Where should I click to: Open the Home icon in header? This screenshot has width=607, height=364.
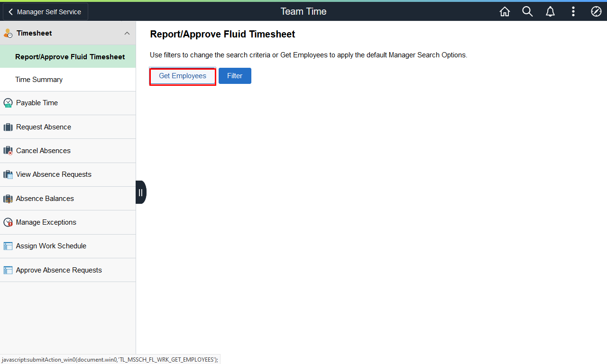click(505, 12)
